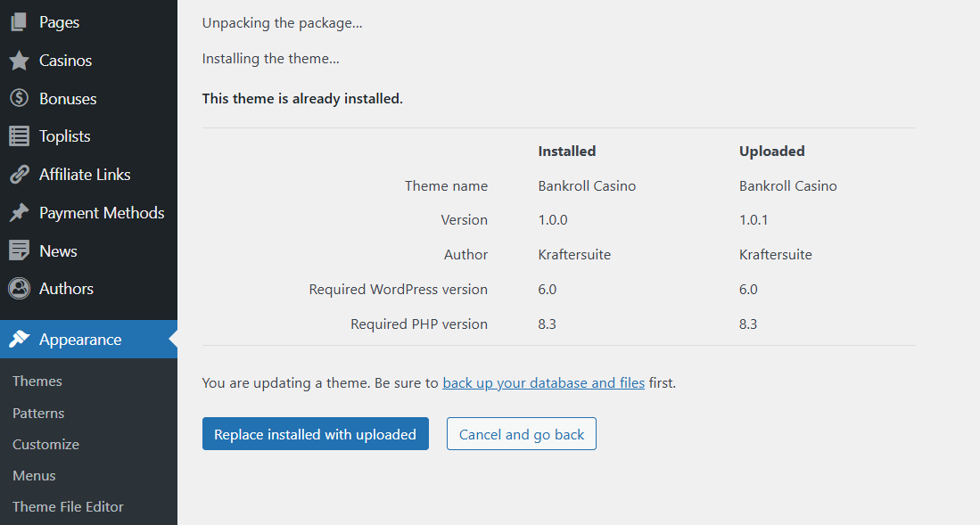Select the Casinos menu label
980x525 pixels.
pos(66,61)
